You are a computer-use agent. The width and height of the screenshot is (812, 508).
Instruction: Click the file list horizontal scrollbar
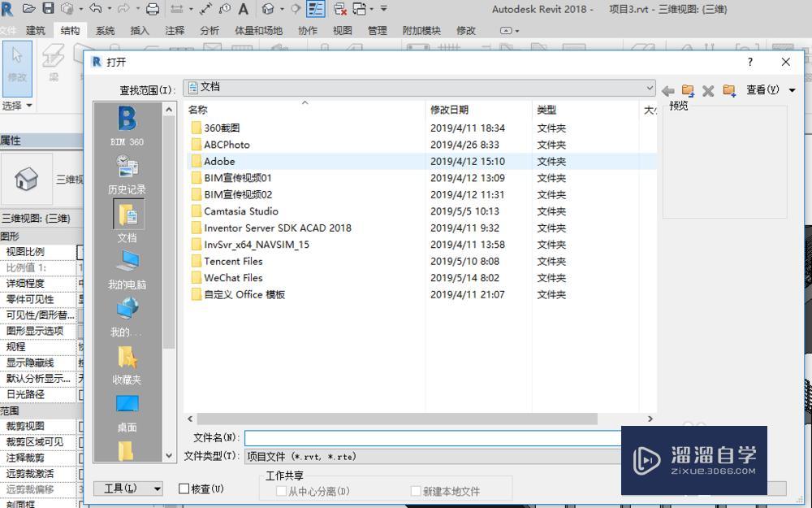click(x=397, y=419)
